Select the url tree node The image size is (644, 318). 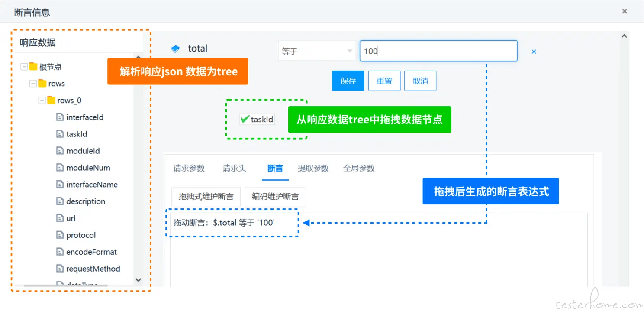[71, 218]
